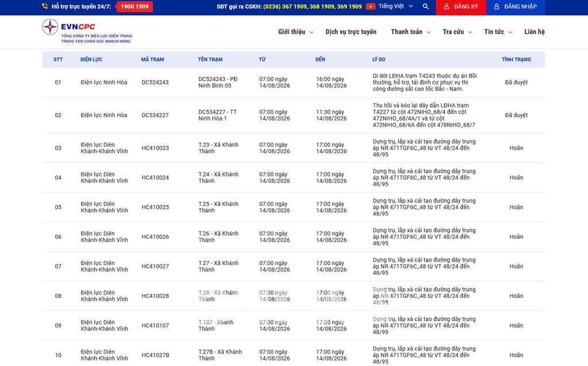This screenshot has height=366, width=588.
Task: Click Hoãn status in row 03
Action: click(x=516, y=148)
